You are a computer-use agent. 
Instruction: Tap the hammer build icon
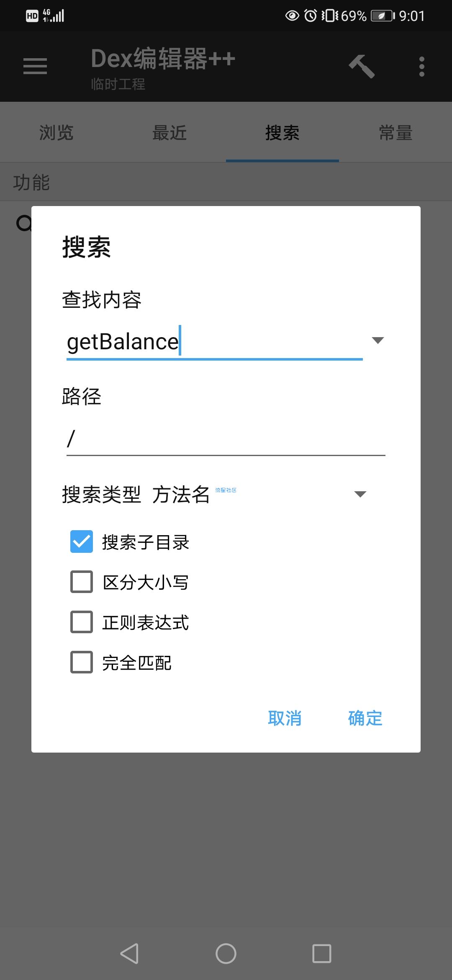pos(362,66)
